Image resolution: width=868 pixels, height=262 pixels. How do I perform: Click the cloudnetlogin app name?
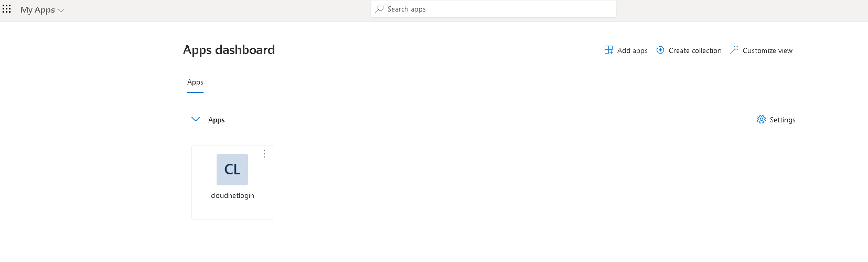coord(232,195)
